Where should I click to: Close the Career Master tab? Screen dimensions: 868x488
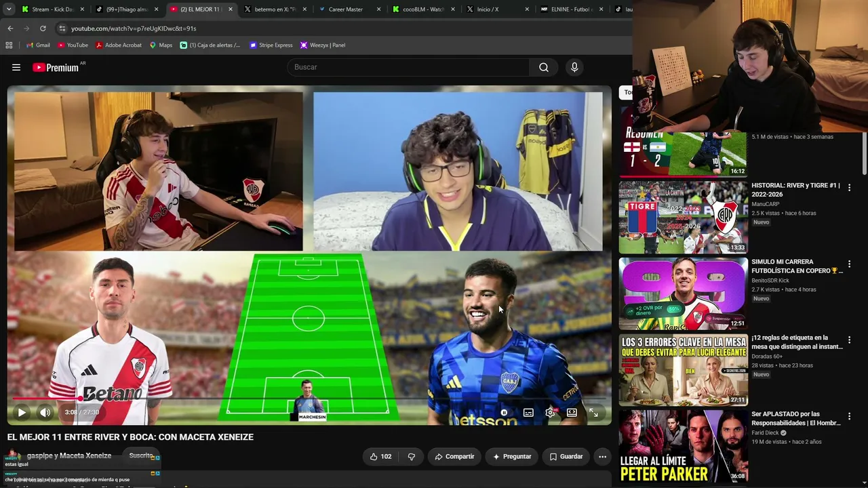click(378, 9)
